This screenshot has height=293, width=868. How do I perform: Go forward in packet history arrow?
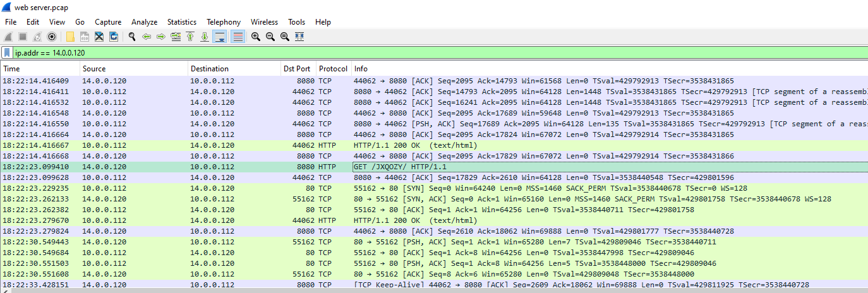161,37
